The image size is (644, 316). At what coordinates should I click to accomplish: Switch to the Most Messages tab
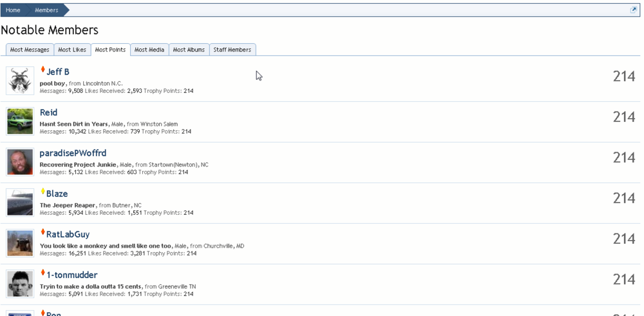[30, 50]
